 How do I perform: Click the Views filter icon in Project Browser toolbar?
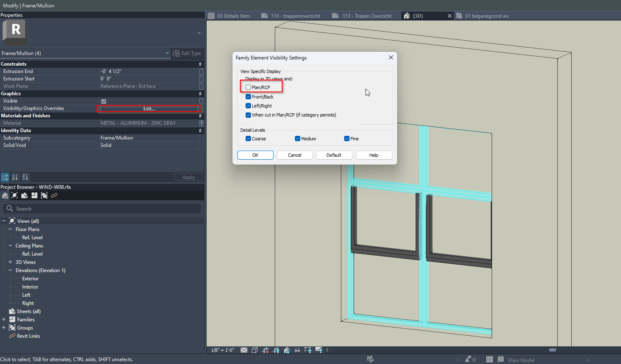point(14,195)
